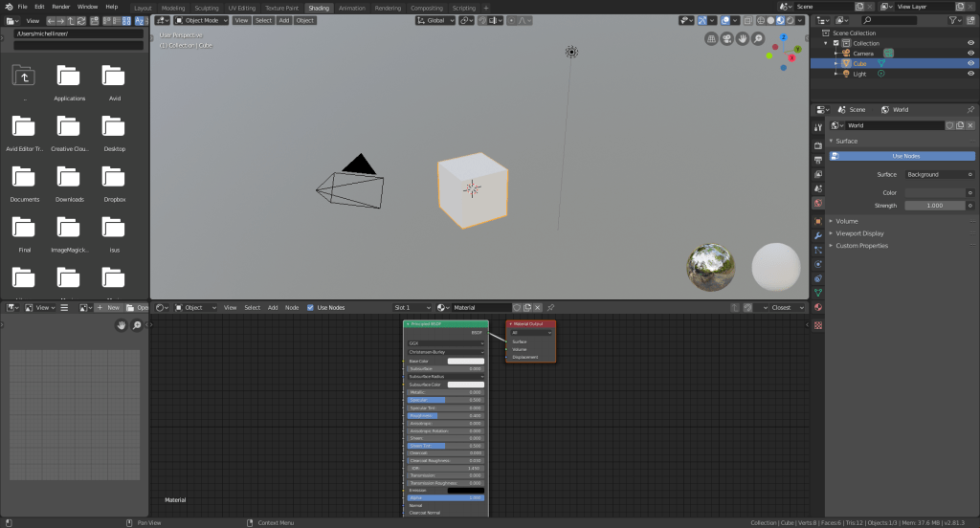Screen dimensions: 980x528
Task: Toggle visibility of the Light object
Action: pos(970,74)
